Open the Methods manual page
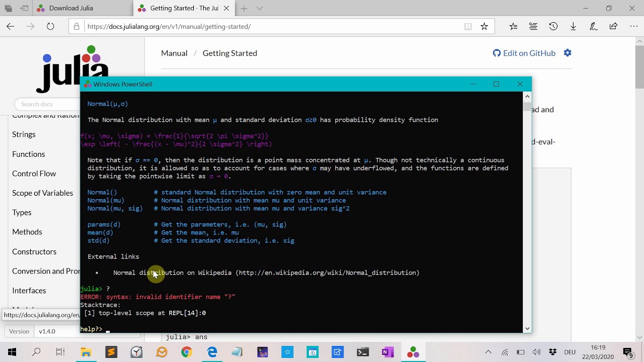 click(x=27, y=232)
